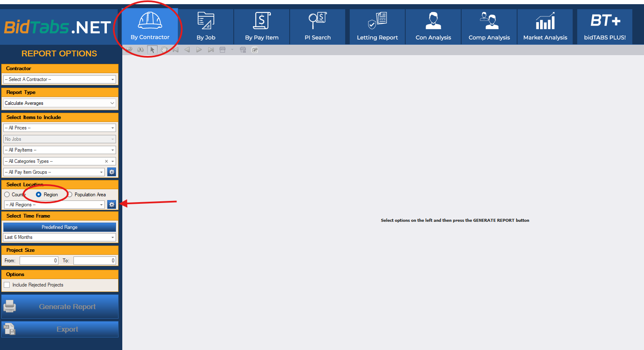Select the County location radio button

[x=7, y=195]
